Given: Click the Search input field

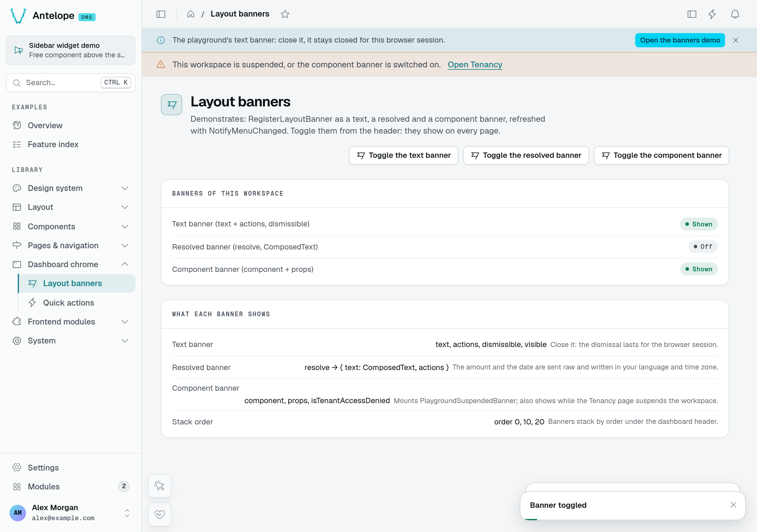Looking at the screenshot, I should [71, 83].
